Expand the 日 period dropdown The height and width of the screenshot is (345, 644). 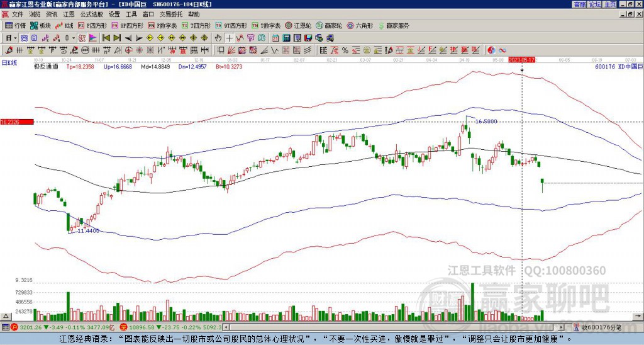click(11, 38)
